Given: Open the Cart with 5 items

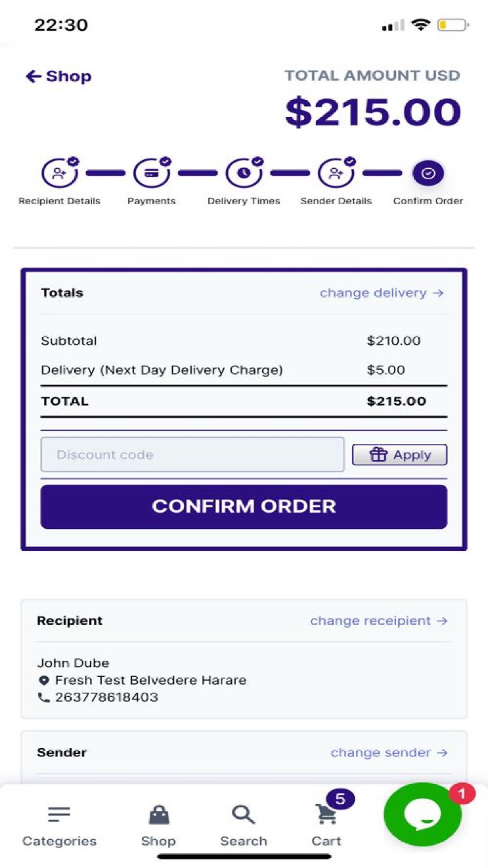Looking at the screenshot, I should pos(326,815).
